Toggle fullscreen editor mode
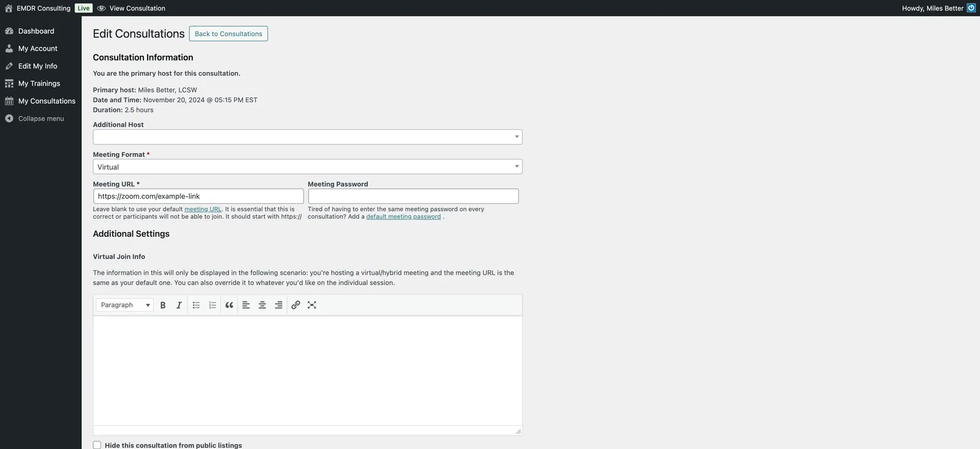This screenshot has width=980, height=449. tap(312, 305)
